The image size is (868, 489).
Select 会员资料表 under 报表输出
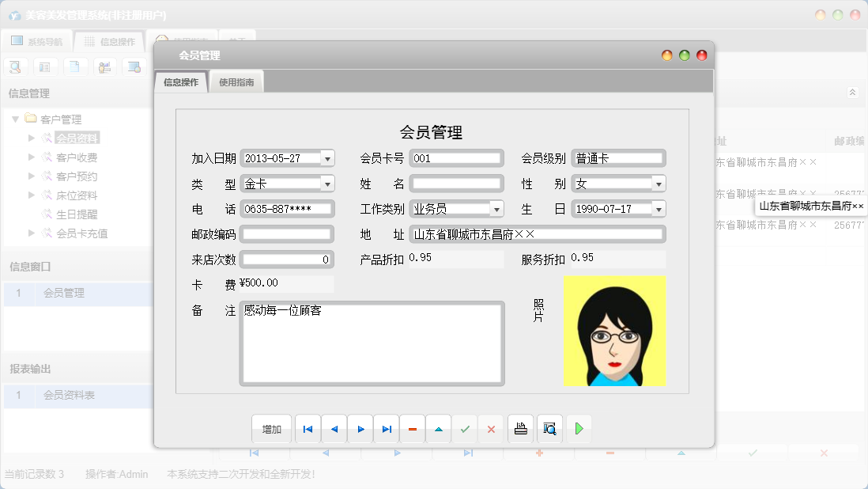coord(70,396)
